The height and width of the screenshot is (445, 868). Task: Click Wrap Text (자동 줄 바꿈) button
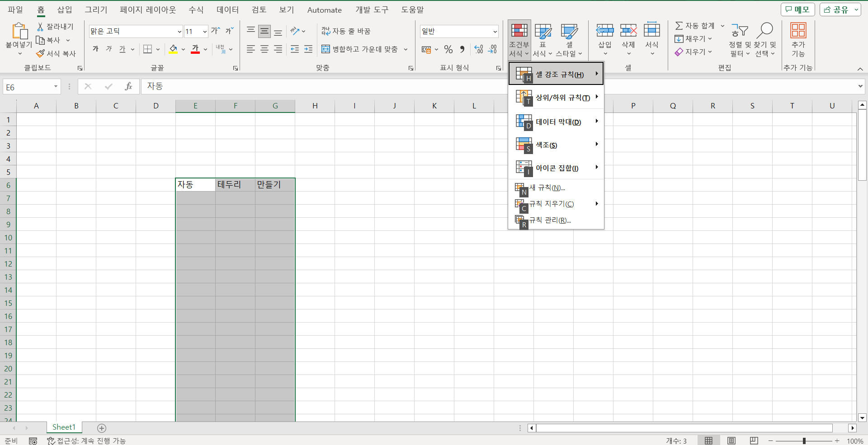click(x=346, y=31)
